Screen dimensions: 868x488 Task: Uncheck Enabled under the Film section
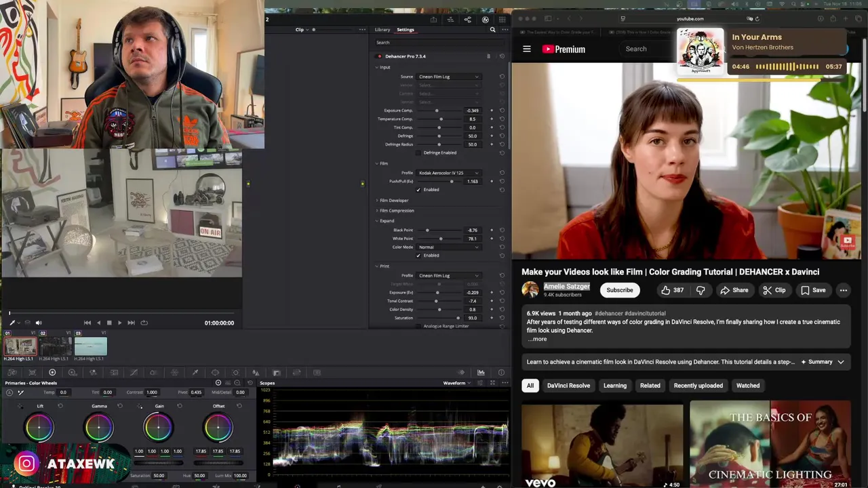(x=418, y=190)
